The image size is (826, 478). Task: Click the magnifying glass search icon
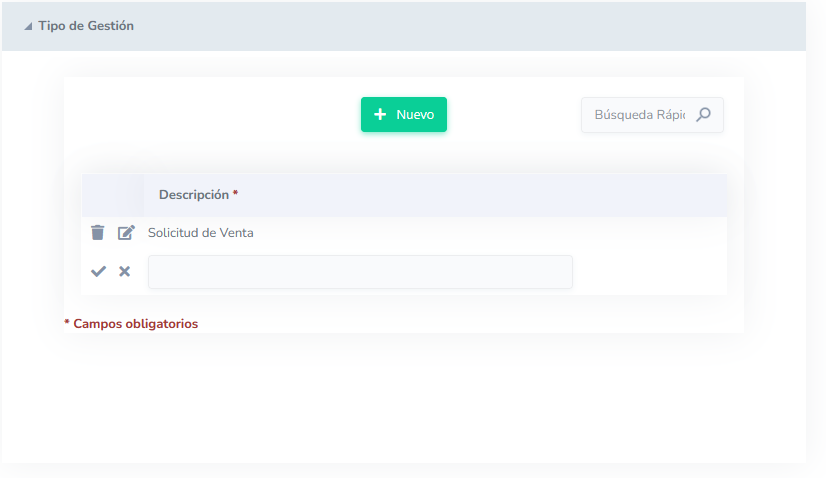(x=703, y=115)
